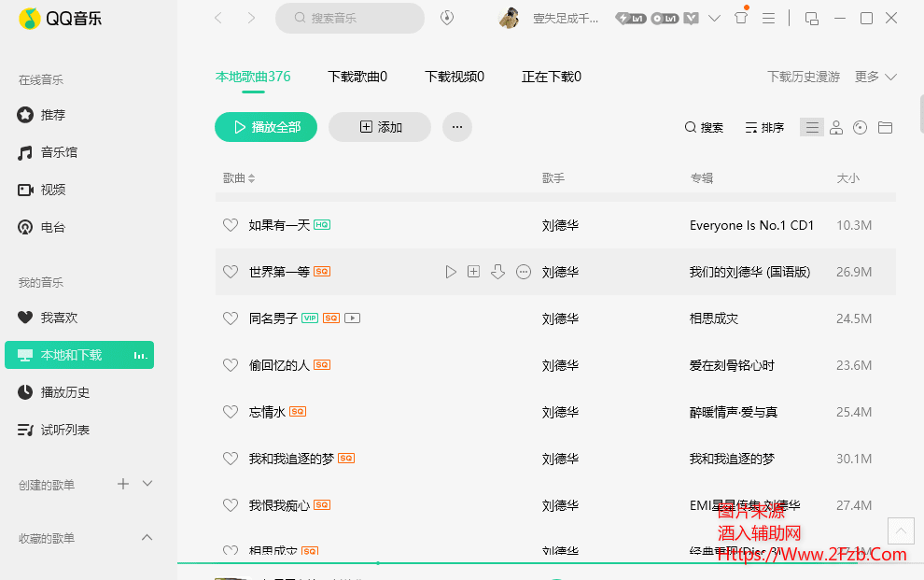Image resolution: width=924 pixels, height=580 pixels.
Task: Play the song 世界第一等
Action: (451, 272)
